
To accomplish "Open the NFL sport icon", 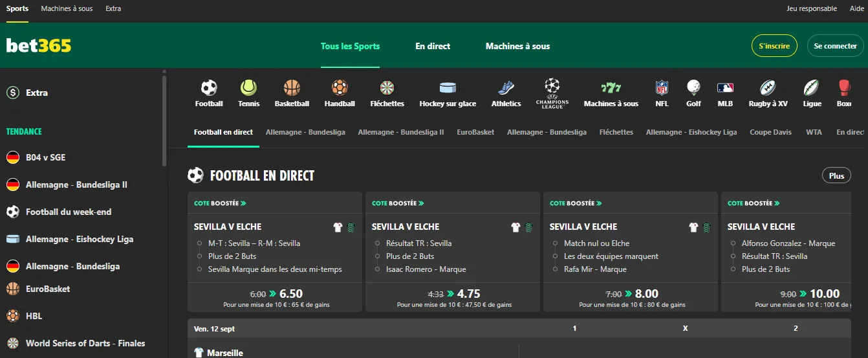I will [x=662, y=87].
